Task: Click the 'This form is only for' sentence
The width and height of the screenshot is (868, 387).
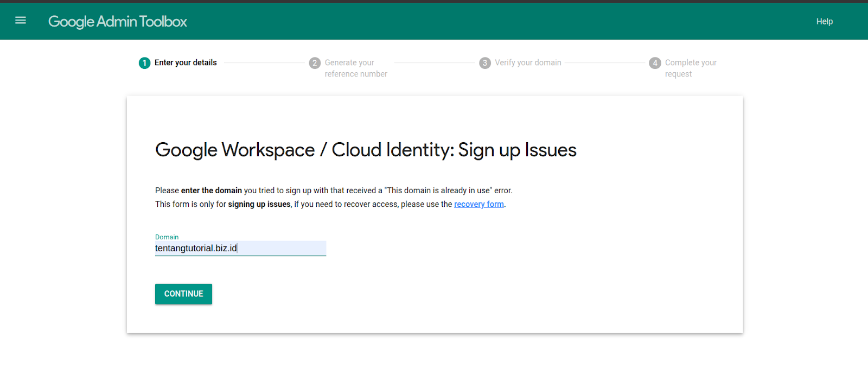Action: coord(330,204)
